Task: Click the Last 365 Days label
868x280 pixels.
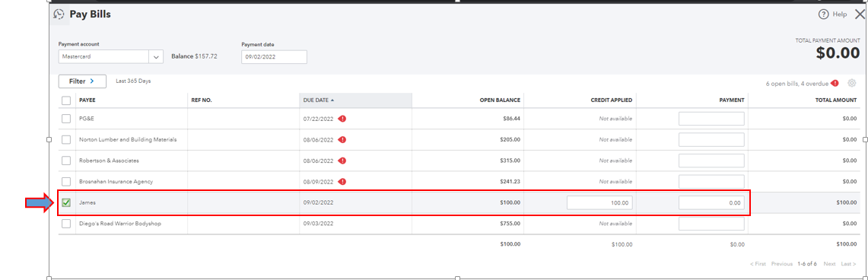Action: [x=133, y=81]
